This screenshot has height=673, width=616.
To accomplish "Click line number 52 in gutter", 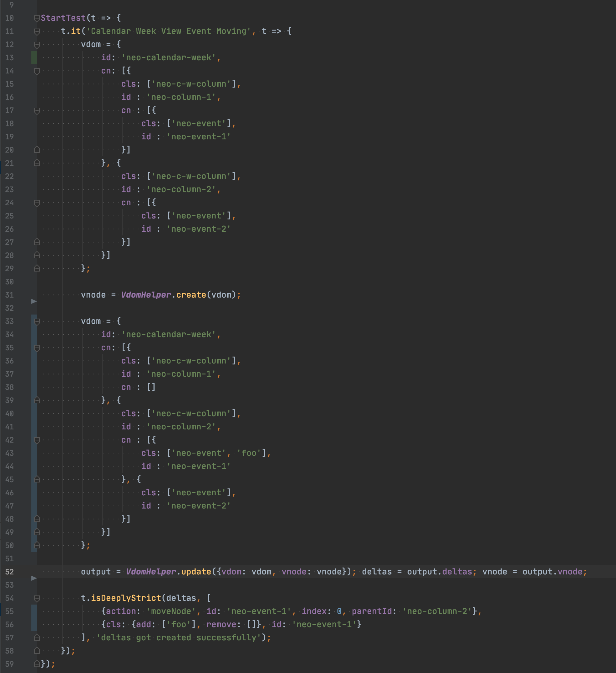I will (9, 572).
